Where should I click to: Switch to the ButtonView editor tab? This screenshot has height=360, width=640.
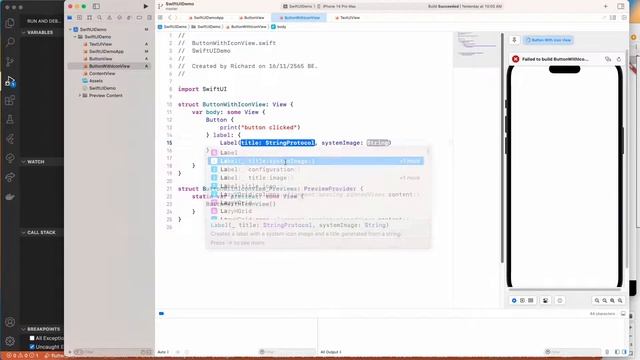point(251,18)
